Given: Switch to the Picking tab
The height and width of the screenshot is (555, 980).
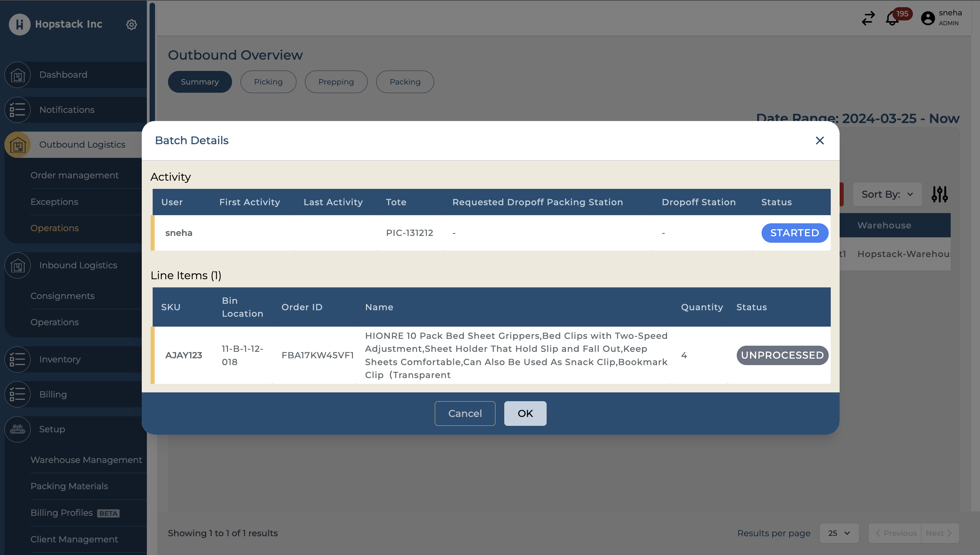Looking at the screenshot, I should click(268, 82).
